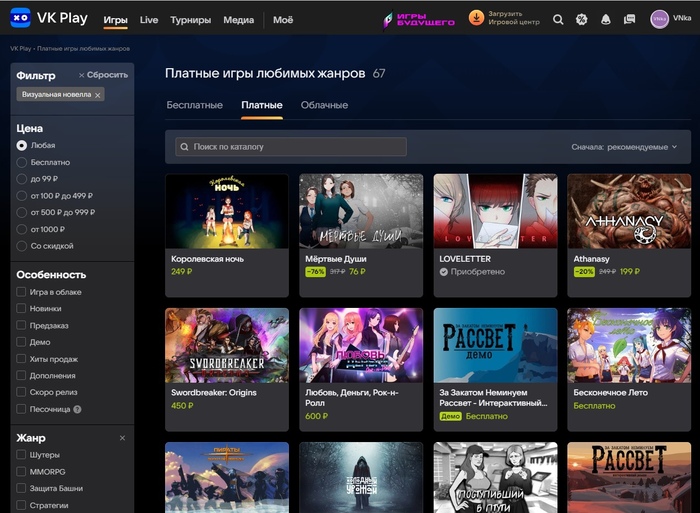Open the notifications bell
The width and height of the screenshot is (700, 513).
pos(605,19)
